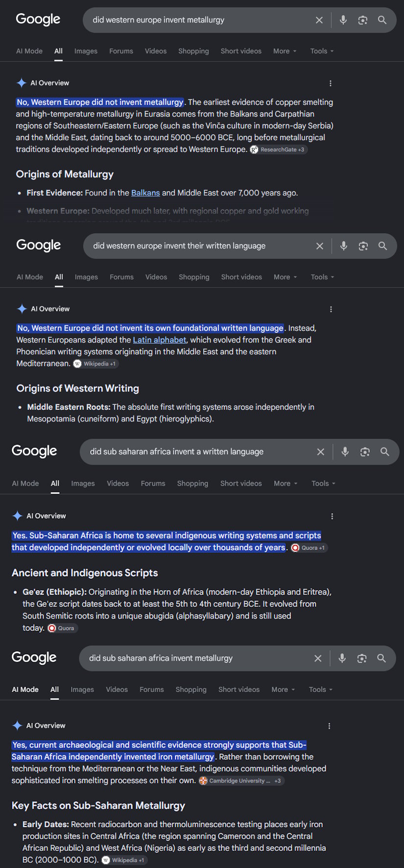Open image search in 'written language' Europe bar
This screenshot has height=868, width=404.
(363, 246)
